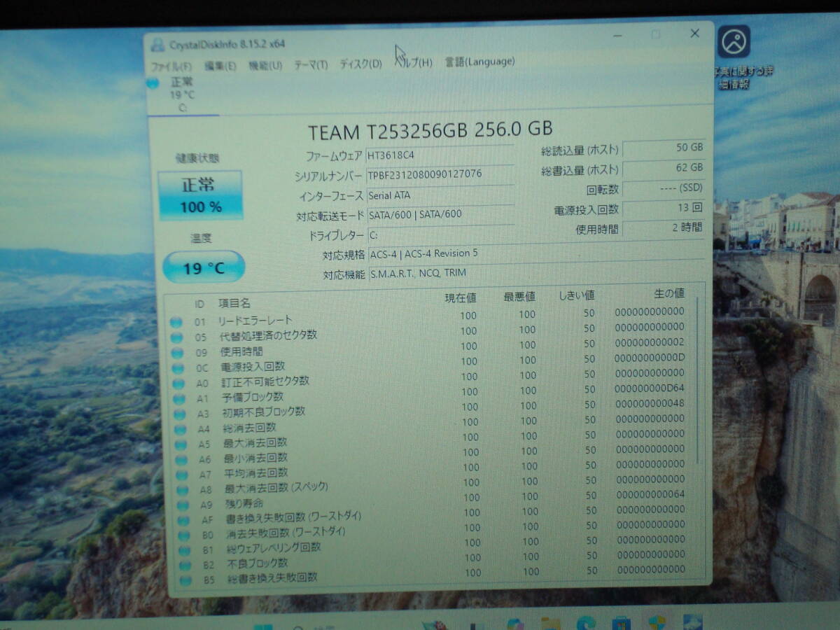Click the 項目名 column header
This screenshot has width=840, height=630.
234,303
